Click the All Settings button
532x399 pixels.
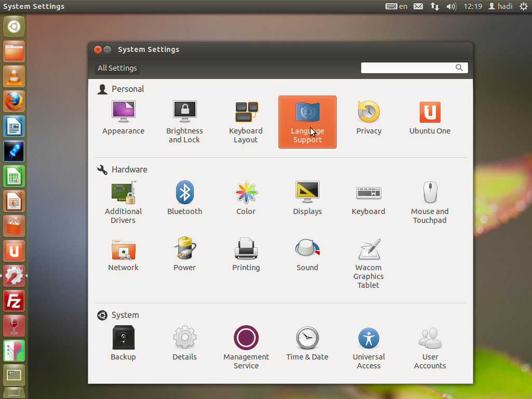point(117,68)
